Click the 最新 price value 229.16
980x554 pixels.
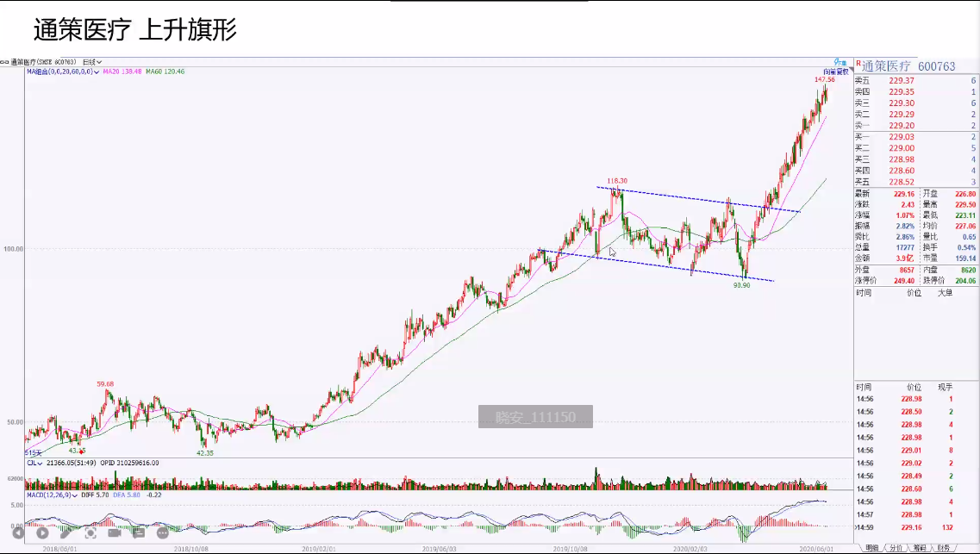[904, 194]
